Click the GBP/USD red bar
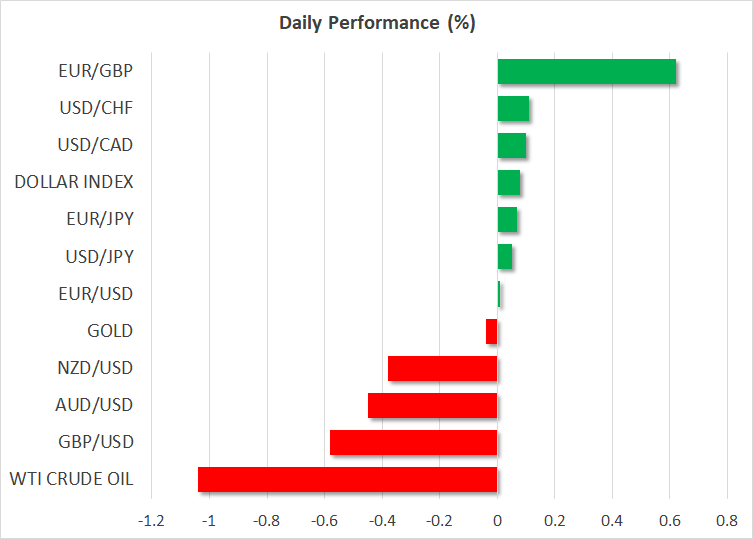Screen dimensions: 753x539 click(413, 442)
